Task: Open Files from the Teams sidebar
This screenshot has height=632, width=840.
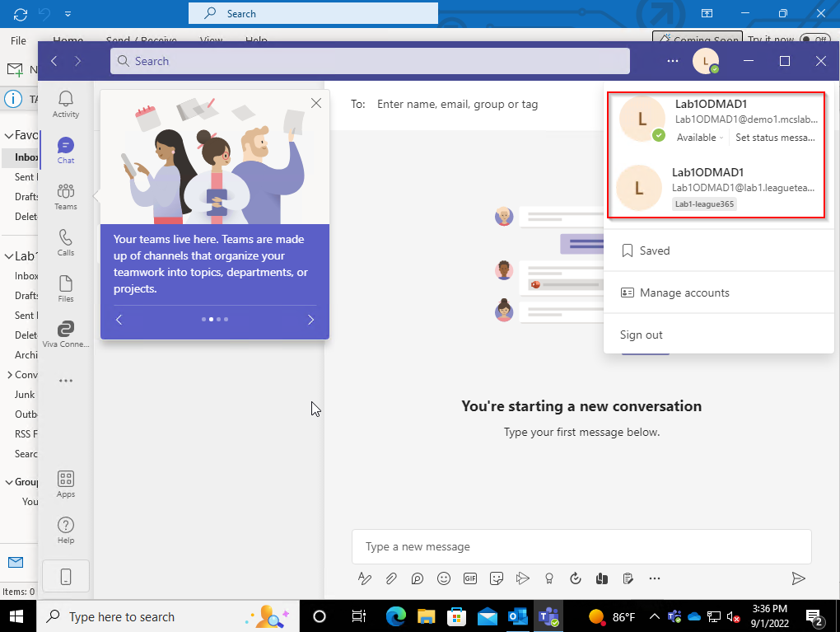Action: tap(66, 288)
